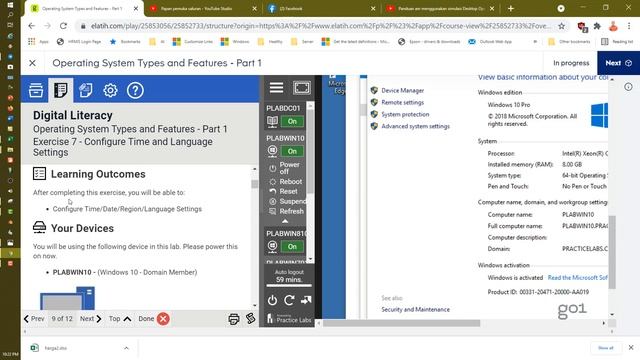Bookmark this page star icon
640x360 pixels.
coord(562,26)
